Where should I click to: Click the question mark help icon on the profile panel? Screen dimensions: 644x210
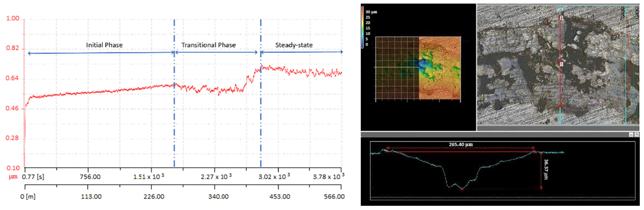click(637, 135)
